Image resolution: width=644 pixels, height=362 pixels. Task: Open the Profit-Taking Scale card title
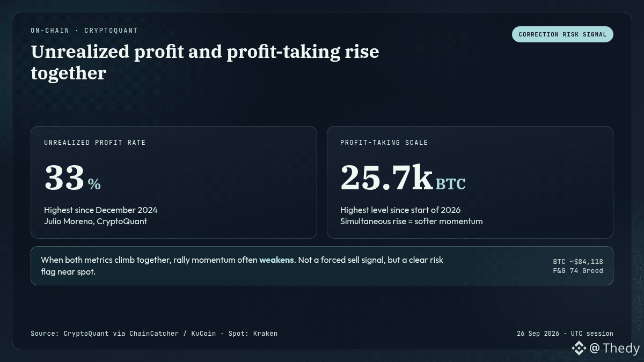coord(384,143)
